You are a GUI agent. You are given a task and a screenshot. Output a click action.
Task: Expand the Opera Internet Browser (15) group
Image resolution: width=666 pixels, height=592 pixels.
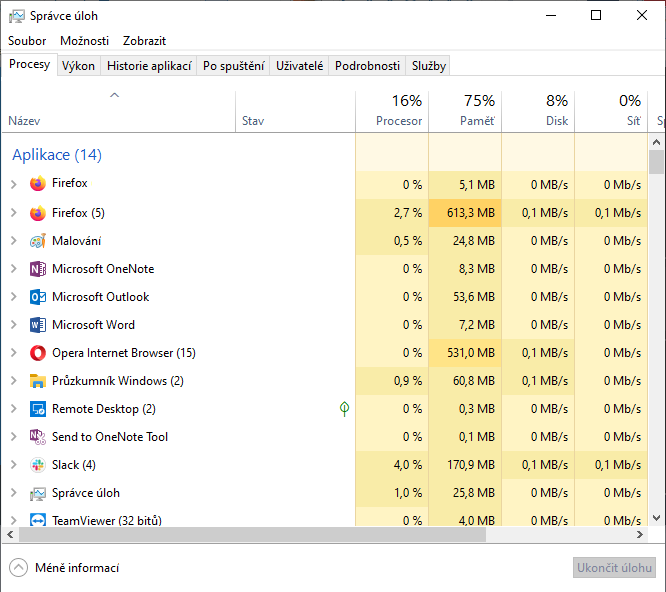[x=14, y=353]
